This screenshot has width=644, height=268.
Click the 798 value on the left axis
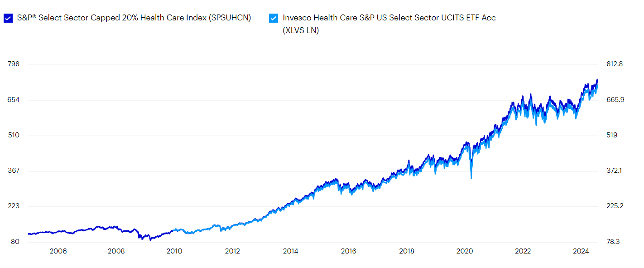tap(14, 64)
